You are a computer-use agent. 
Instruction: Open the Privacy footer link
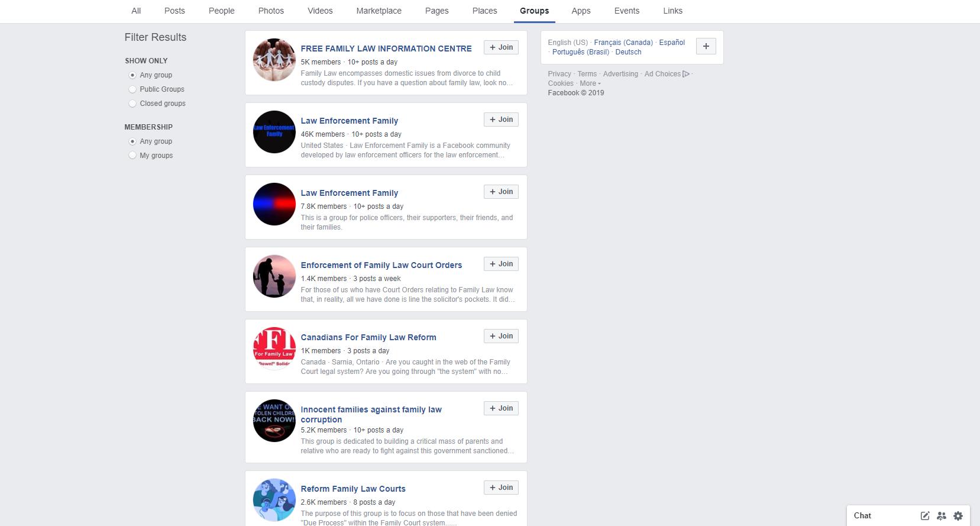(559, 74)
